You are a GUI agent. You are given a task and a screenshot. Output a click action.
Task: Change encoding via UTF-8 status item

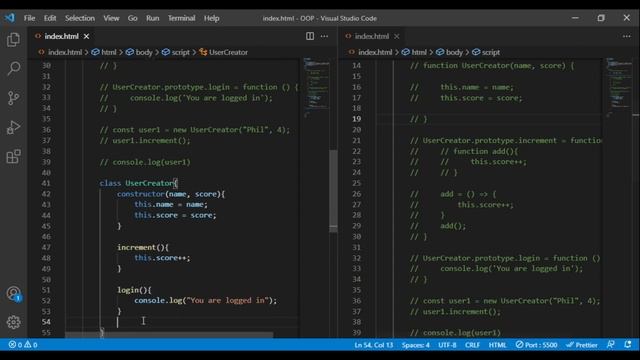pos(447,345)
